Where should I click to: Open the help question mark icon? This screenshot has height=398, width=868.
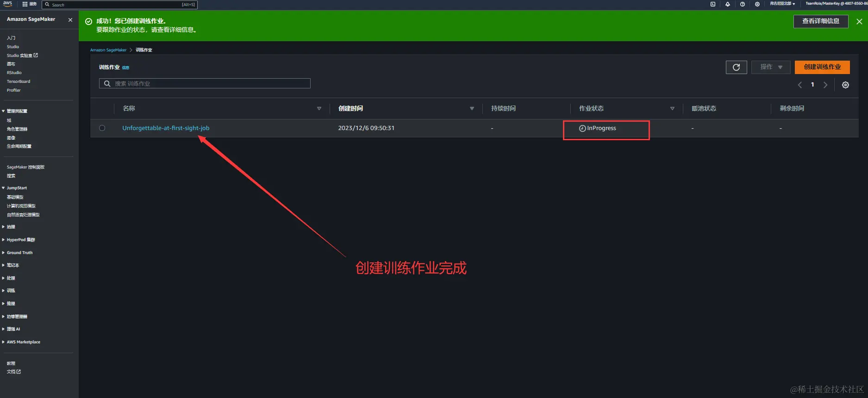[x=743, y=4]
